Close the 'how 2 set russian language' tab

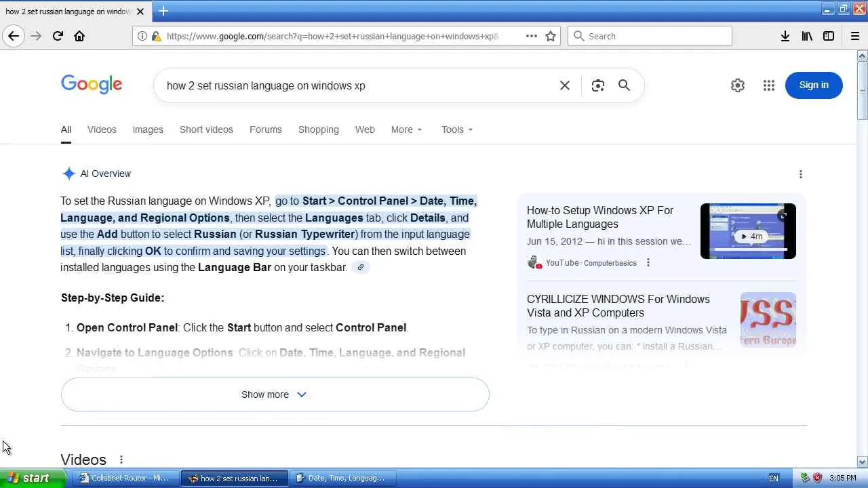coord(140,12)
